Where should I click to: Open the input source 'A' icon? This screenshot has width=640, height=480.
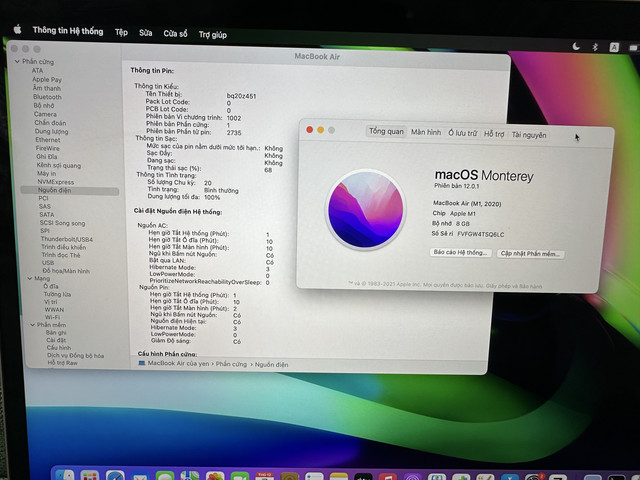(x=614, y=47)
